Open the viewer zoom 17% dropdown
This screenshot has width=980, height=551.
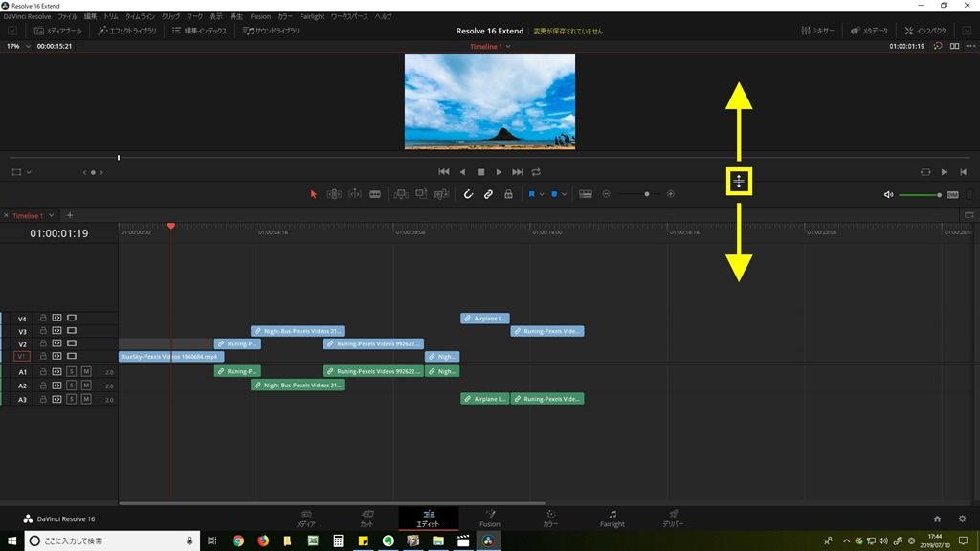18,46
